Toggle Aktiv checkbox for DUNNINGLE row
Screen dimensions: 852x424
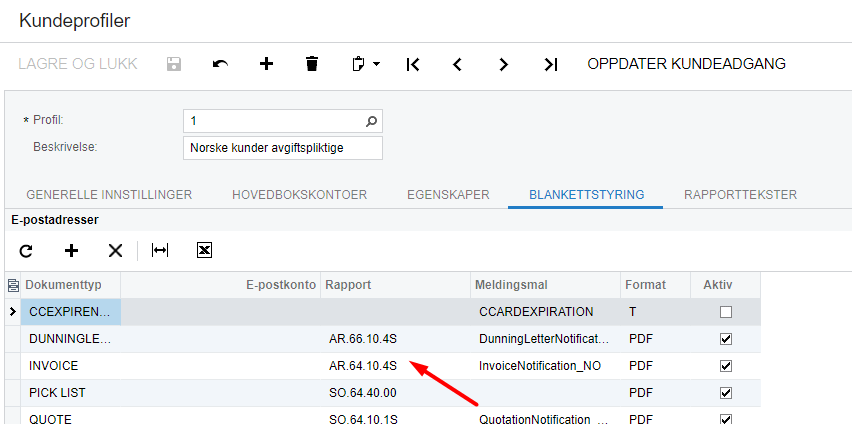pyautogui.click(x=725, y=339)
